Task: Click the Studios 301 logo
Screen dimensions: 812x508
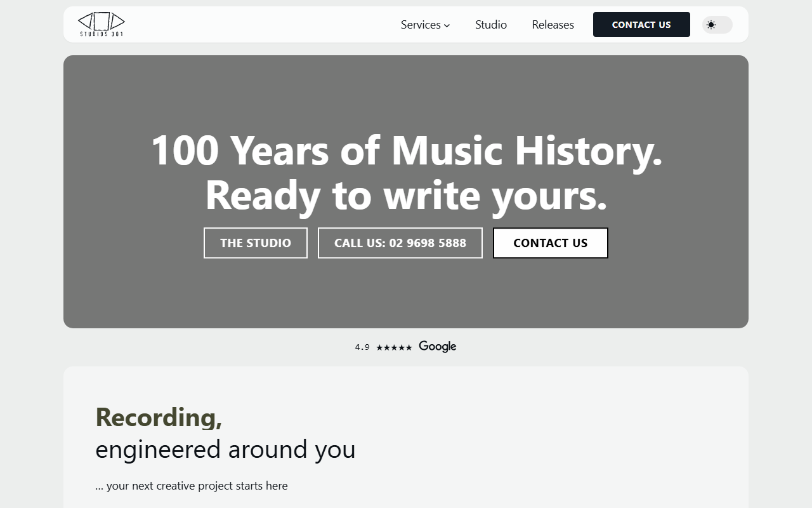Action: pos(101,25)
